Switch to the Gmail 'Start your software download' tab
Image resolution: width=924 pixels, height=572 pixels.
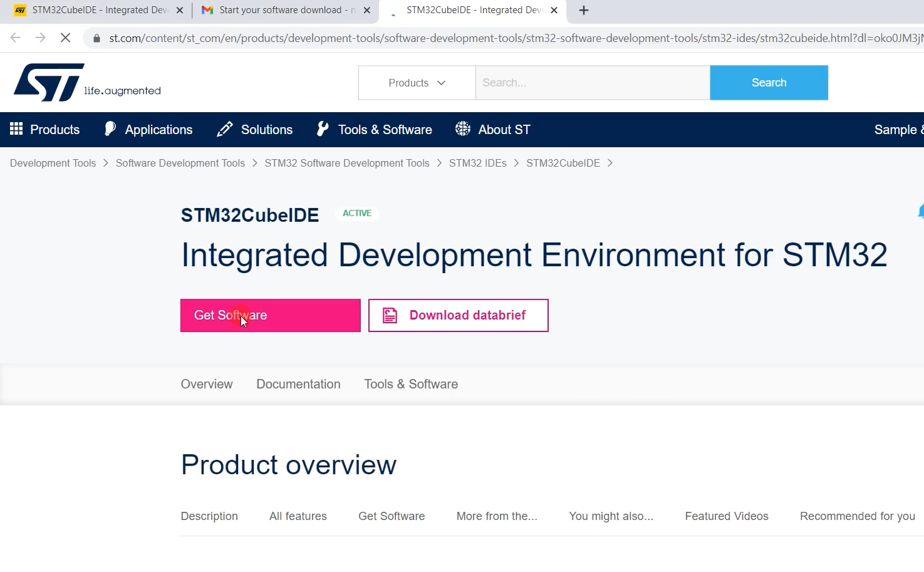click(x=286, y=10)
